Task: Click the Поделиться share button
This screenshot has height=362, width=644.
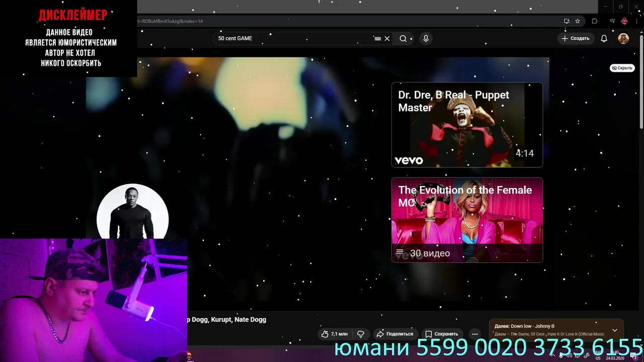Action: [x=395, y=334]
